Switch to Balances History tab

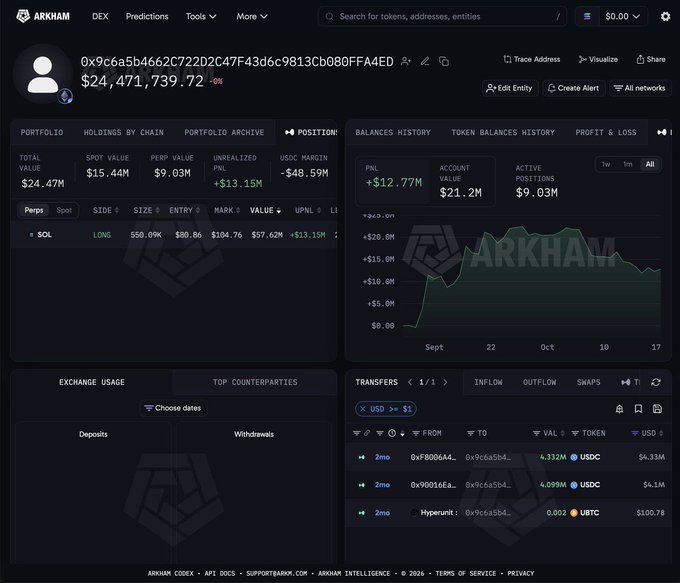click(393, 132)
